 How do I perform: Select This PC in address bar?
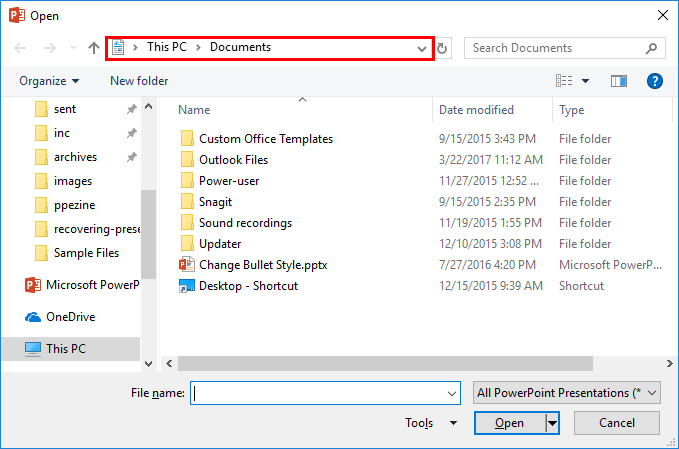[x=167, y=47]
